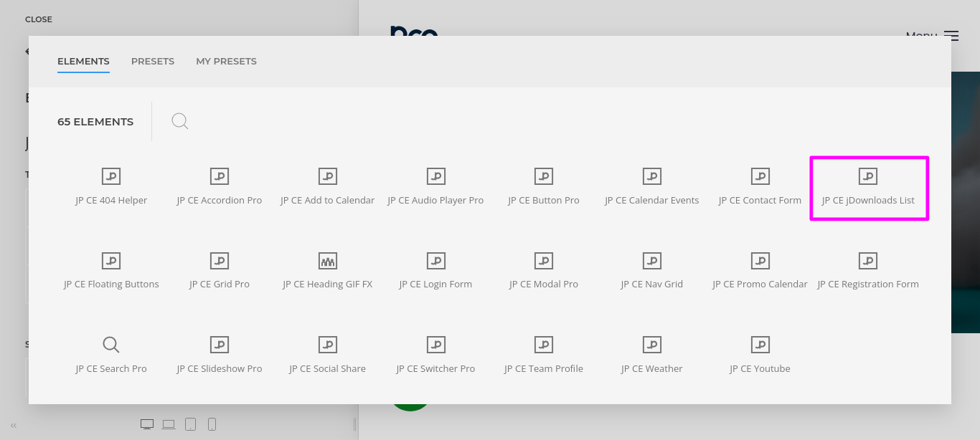
Task: Switch preview to desktop view icon
Action: (x=147, y=424)
